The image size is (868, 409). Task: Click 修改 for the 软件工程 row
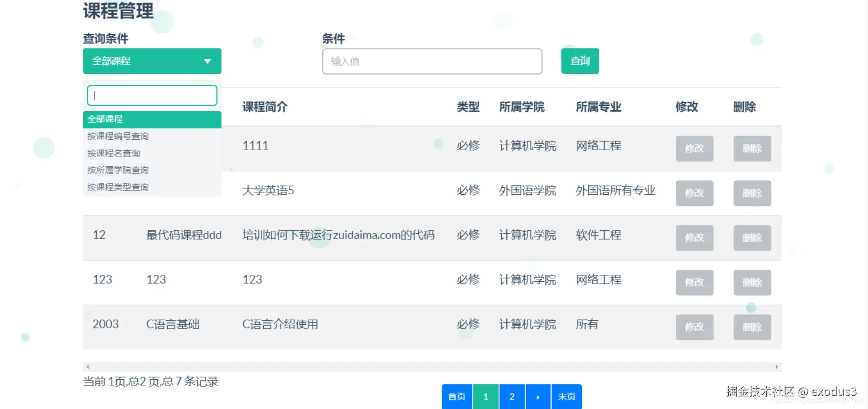point(694,238)
